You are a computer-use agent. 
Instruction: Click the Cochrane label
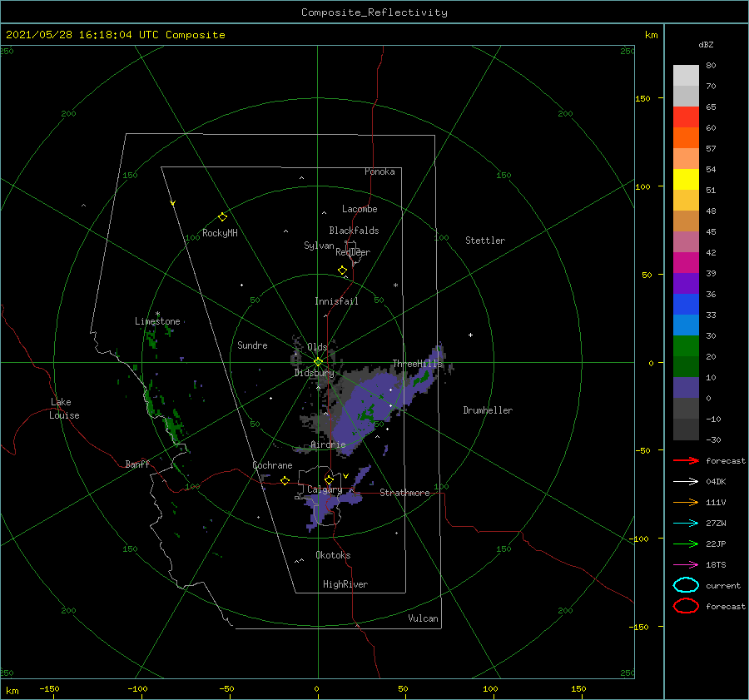coord(272,465)
